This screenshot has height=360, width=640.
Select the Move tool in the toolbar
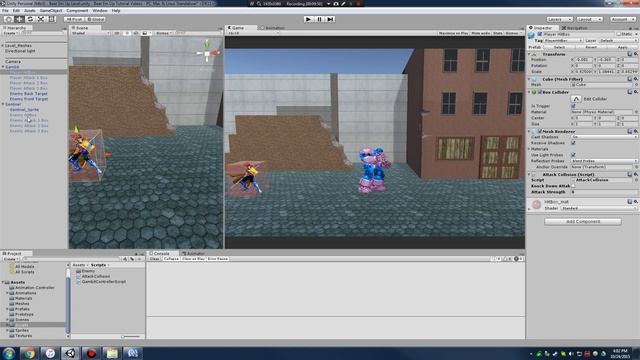coord(19,19)
